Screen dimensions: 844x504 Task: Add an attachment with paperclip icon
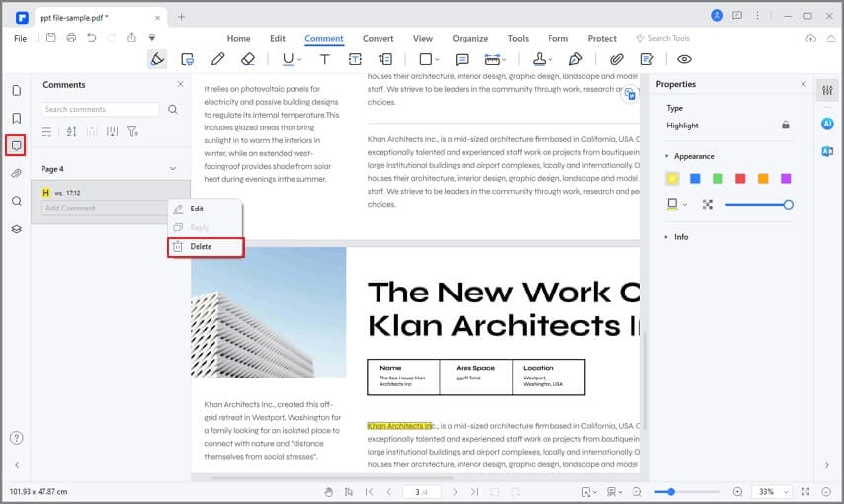click(617, 59)
